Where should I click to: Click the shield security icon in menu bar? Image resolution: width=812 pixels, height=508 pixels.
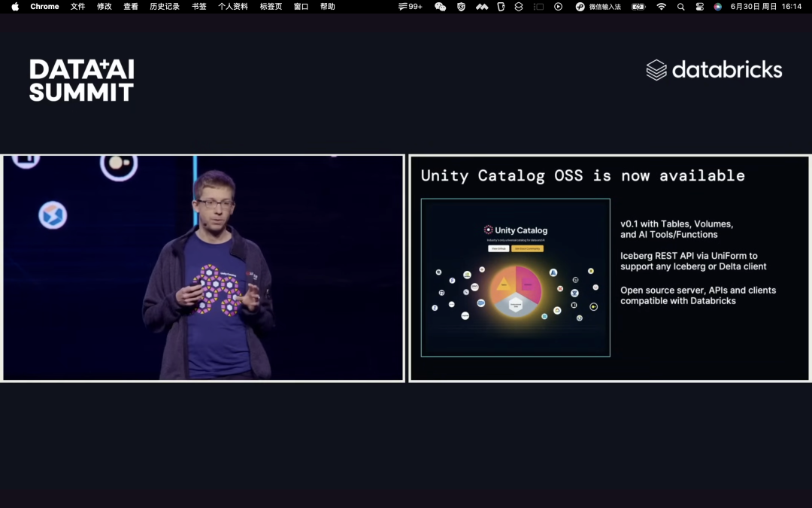tap(461, 7)
